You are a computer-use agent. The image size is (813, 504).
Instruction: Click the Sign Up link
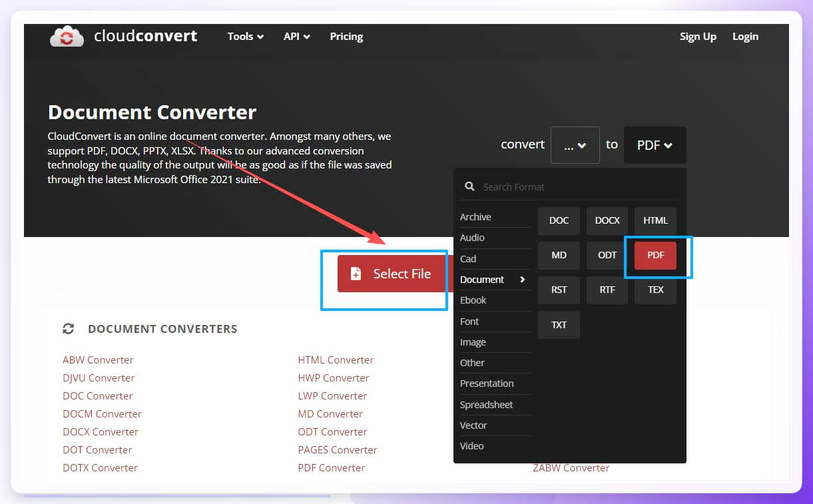point(698,37)
